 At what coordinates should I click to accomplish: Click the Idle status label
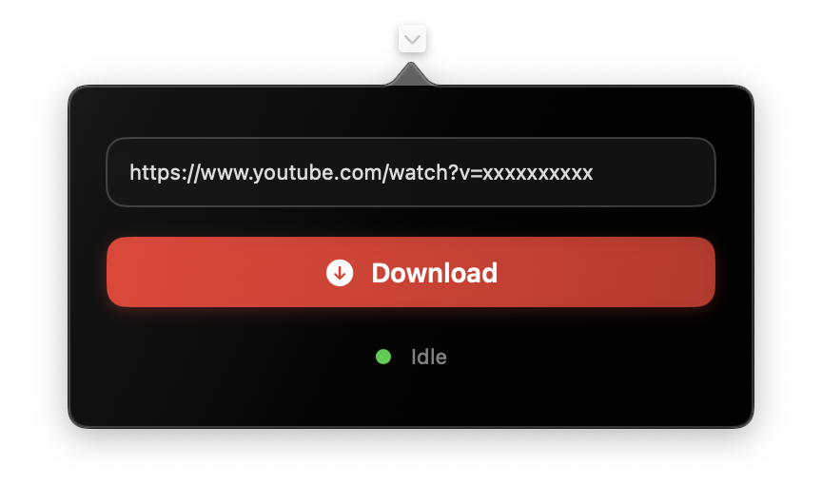pyautogui.click(x=429, y=357)
